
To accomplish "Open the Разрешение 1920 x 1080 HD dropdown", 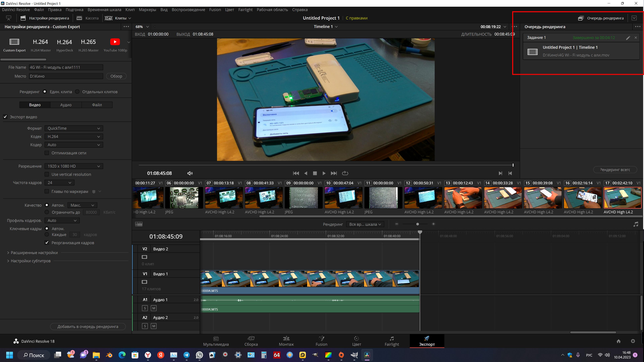I will (74, 166).
